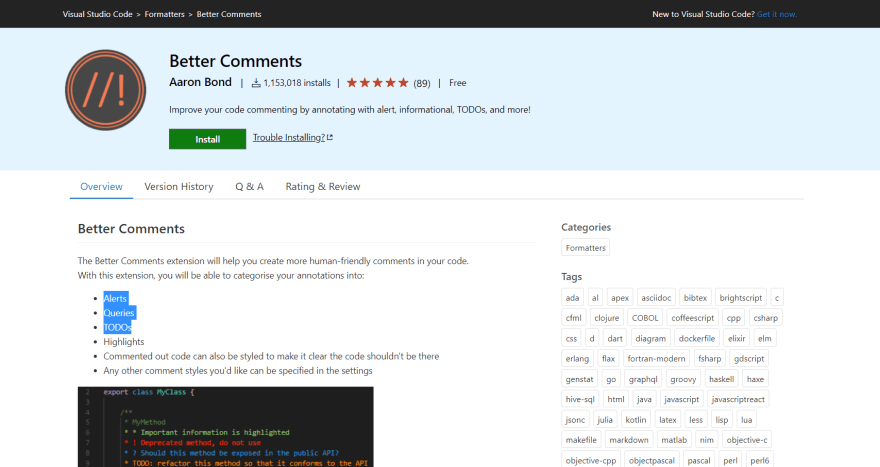Click the Better Comments extension logo
Viewport: 880px width, 467px height.
pyautogui.click(x=106, y=90)
